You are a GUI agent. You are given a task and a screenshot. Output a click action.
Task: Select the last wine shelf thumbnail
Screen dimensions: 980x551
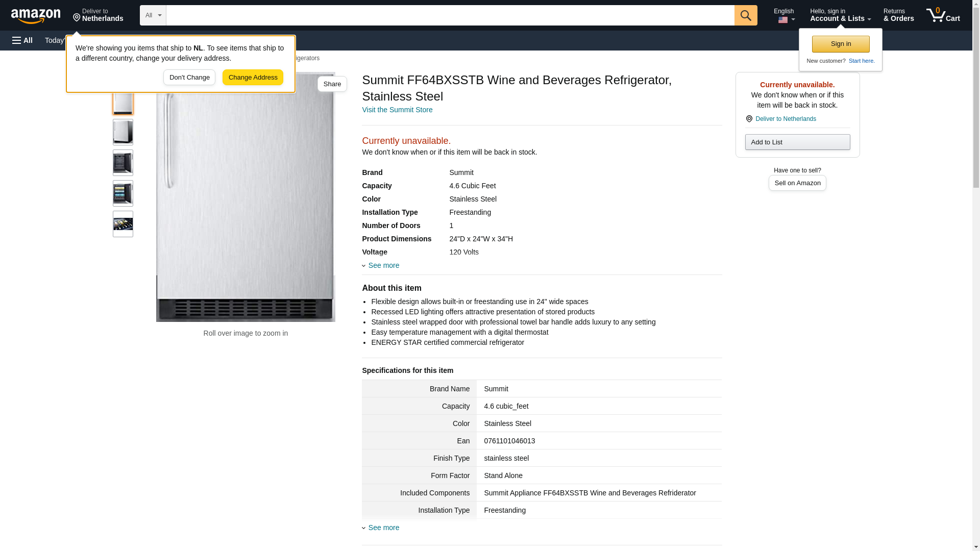tap(123, 224)
